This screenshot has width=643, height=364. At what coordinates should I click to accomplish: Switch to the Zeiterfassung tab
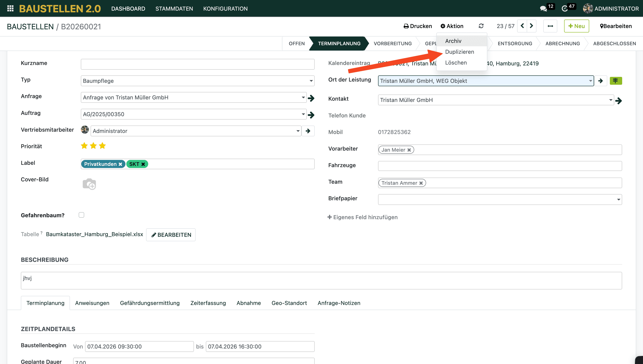click(x=208, y=303)
